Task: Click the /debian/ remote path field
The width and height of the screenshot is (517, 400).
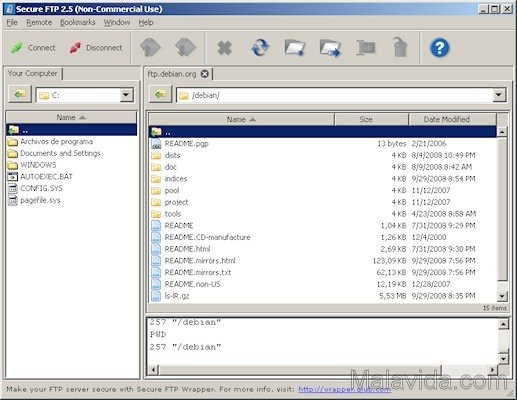Action: (x=334, y=95)
